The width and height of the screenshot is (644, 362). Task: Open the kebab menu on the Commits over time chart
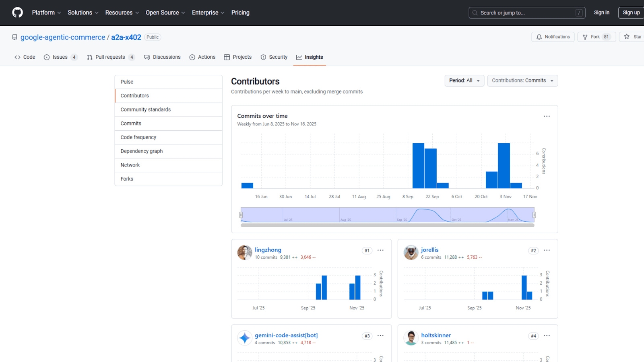tap(546, 116)
